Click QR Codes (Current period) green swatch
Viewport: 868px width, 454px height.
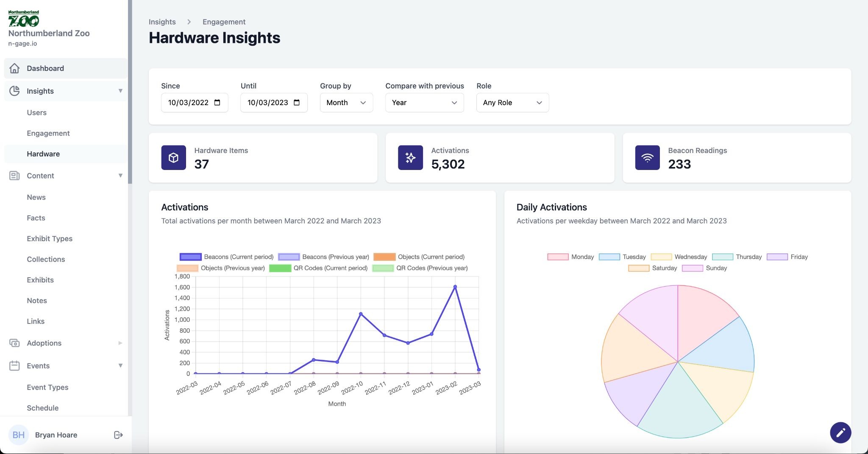280,268
